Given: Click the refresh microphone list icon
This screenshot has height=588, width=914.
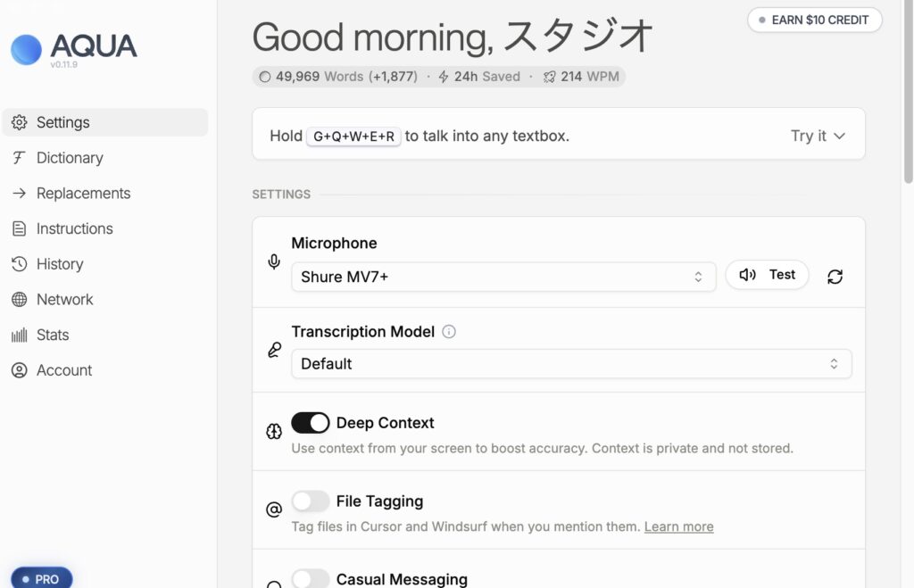Looking at the screenshot, I should [x=835, y=277].
